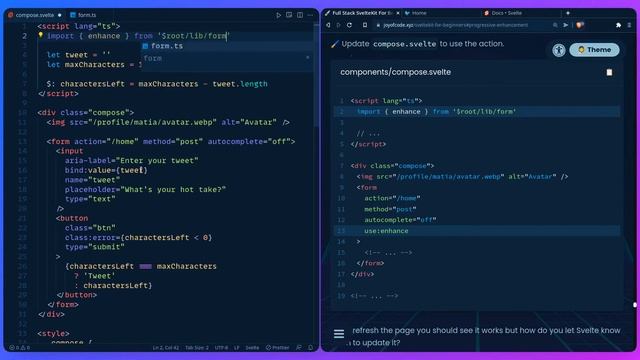
Task: Click the web page vertical scrollbar handle
Action: [635, 305]
